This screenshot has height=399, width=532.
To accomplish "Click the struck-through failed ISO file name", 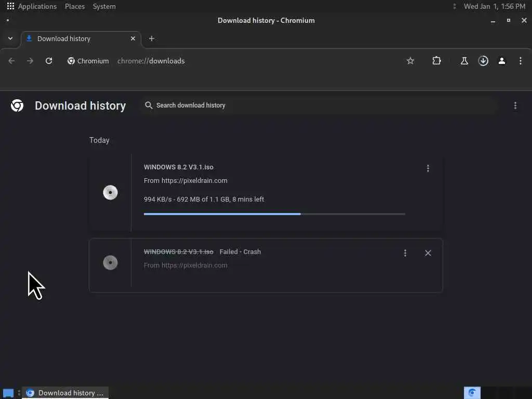I will click(x=179, y=252).
